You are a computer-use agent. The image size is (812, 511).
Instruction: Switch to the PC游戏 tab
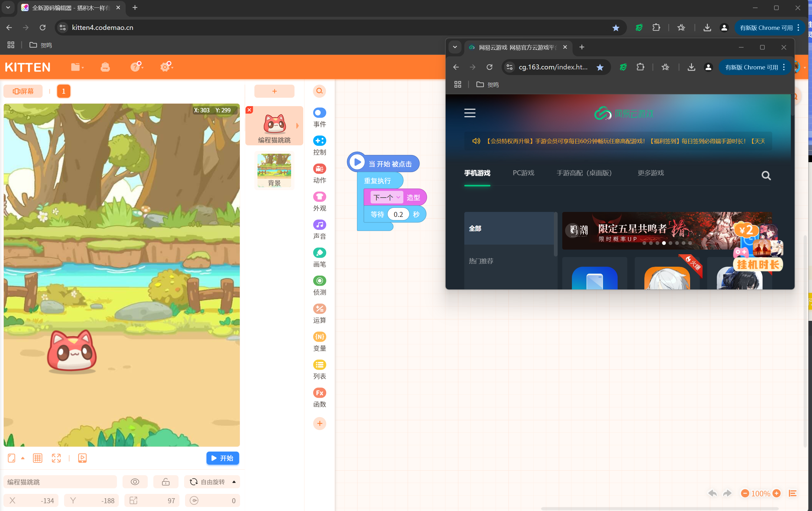point(523,173)
